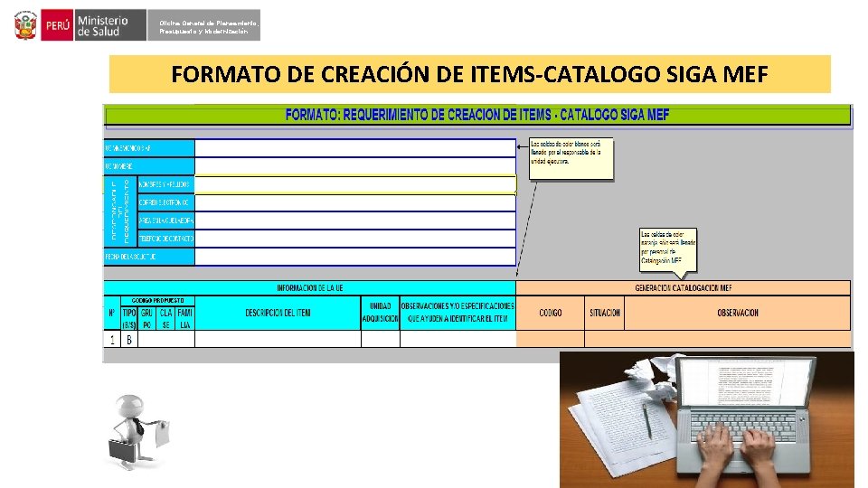Click the OBSERVACION column header
This screenshot has height=488, width=868.
click(x=738, y=314)
